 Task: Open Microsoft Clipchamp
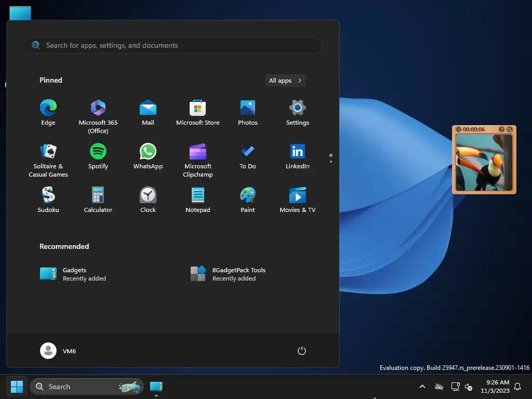[x=198, y=161]
